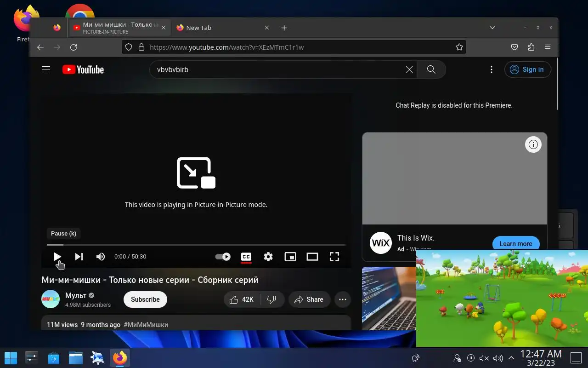Clear the search query text
Viewport: 588px width, 368px height.
click(409, 69)
